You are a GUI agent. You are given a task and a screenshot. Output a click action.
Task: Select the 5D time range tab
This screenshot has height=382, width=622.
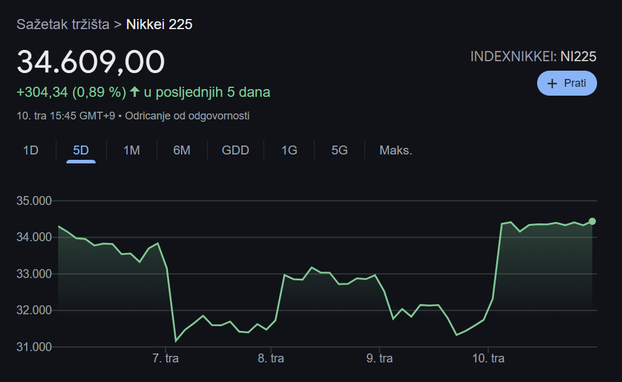tap(81, 150)
